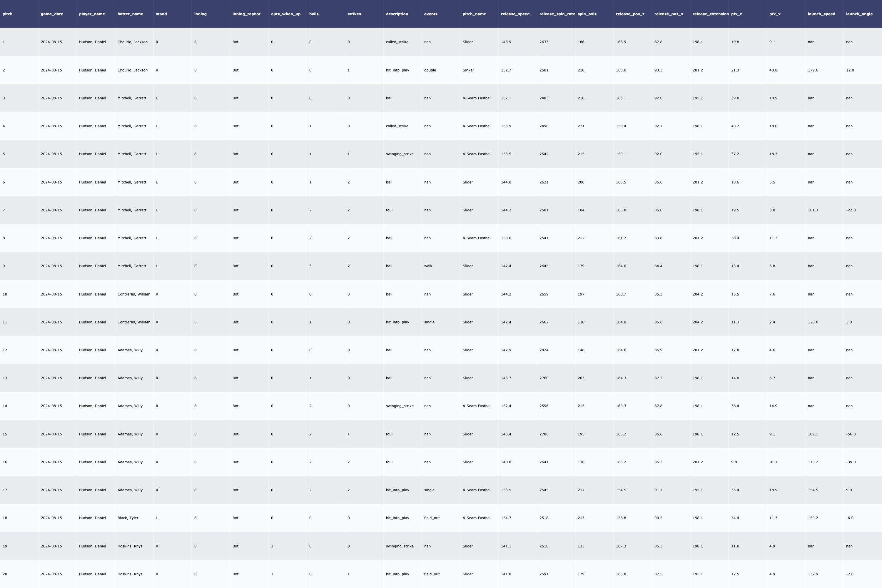Click the Sinker pitch name cell
The width and height of the screenshot is (882, 588).
tap(468, 70)
